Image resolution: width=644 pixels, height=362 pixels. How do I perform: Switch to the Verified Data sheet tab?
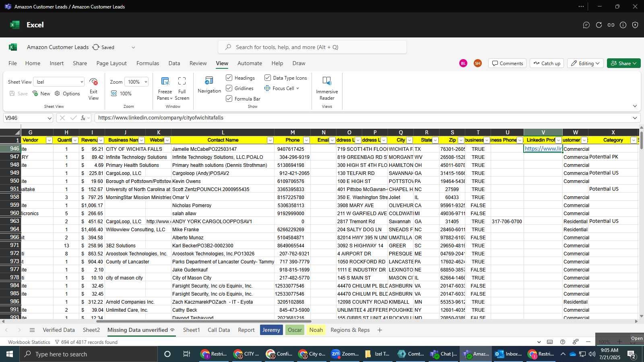[x=59, y=330]
